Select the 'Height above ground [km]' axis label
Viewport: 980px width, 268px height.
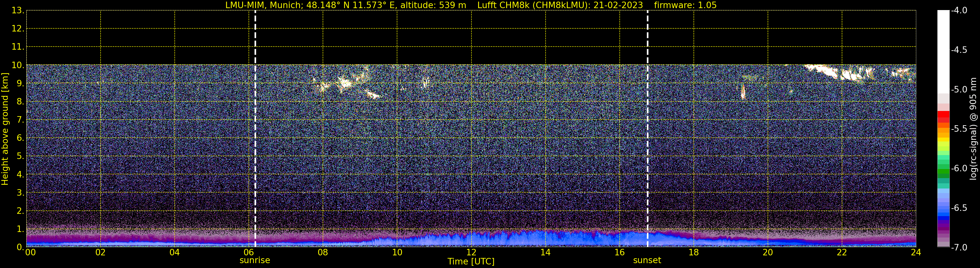(5, 129)
